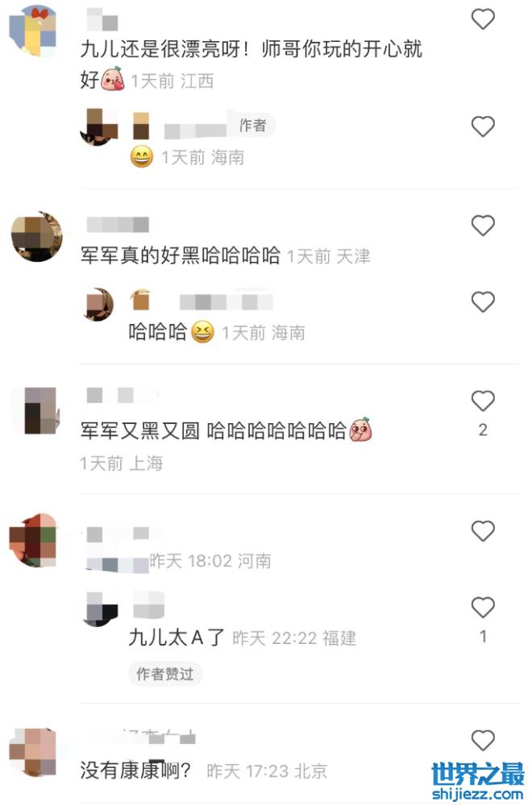Open avatar of the 福建 reply user

[x=100, y=609]
